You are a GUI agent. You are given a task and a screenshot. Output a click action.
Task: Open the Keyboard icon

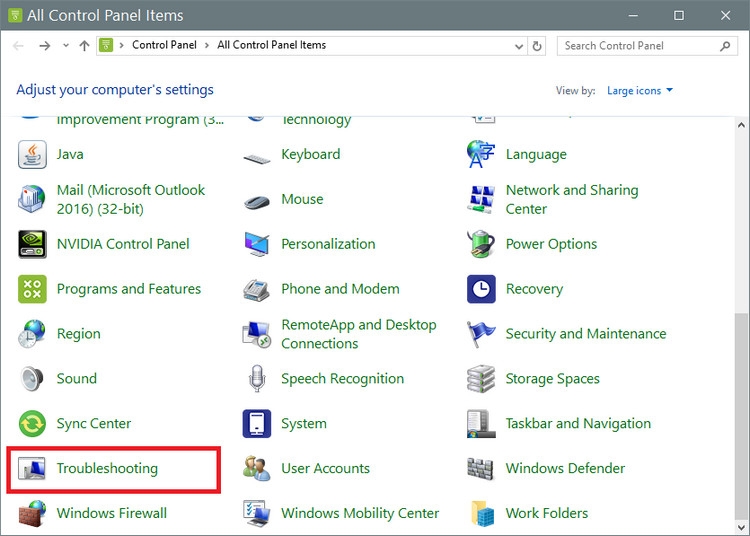click(x=257, y=158)
